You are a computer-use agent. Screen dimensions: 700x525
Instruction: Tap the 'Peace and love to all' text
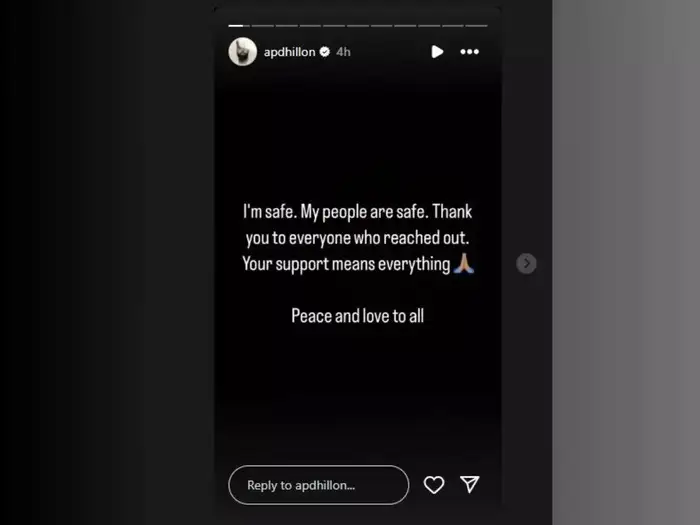[x=358, y=316]
